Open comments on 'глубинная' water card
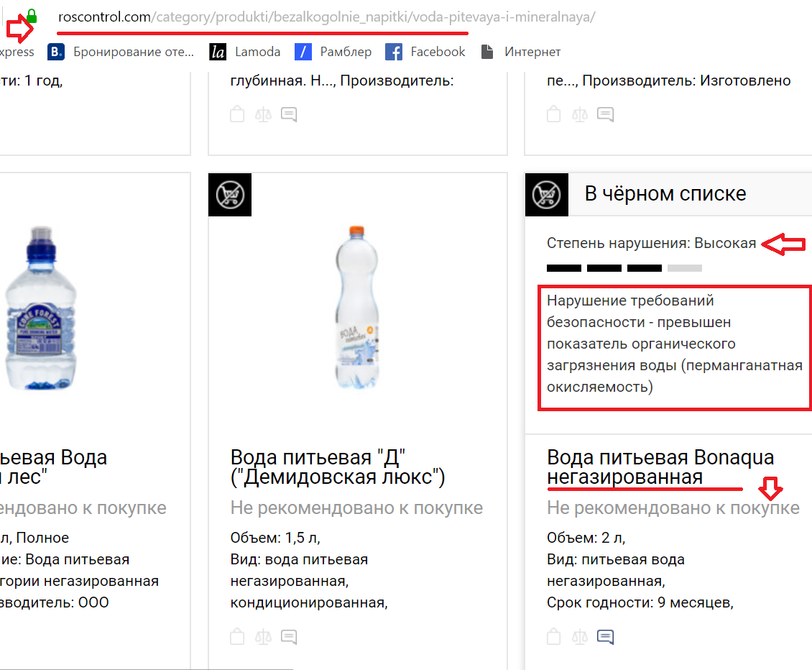812x670 pixels. [289, 114]
